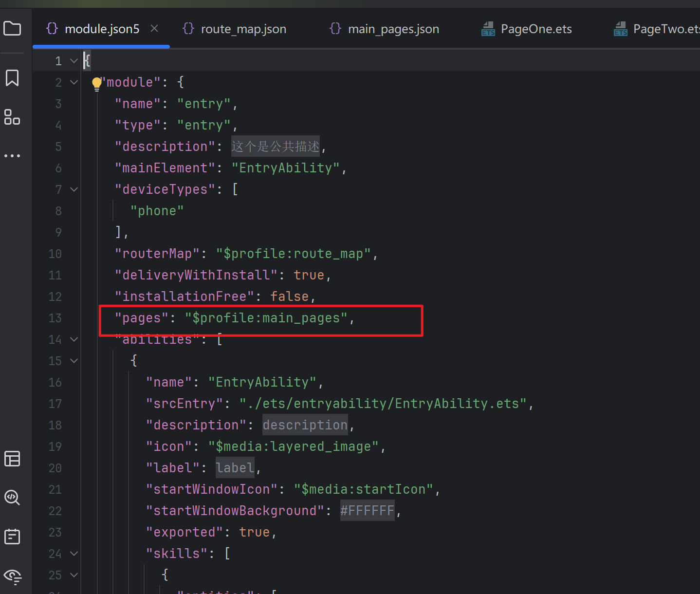This screenshot has height=594, width=700.
Task: Fold the "abilities" array on line 14
Action: (74, 339)
